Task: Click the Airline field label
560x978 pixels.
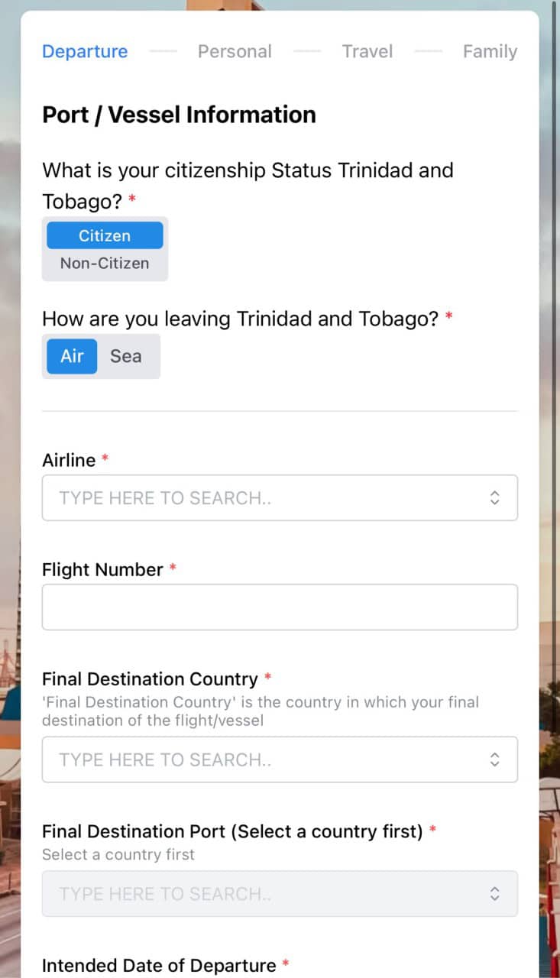Action: pos(69,460)
